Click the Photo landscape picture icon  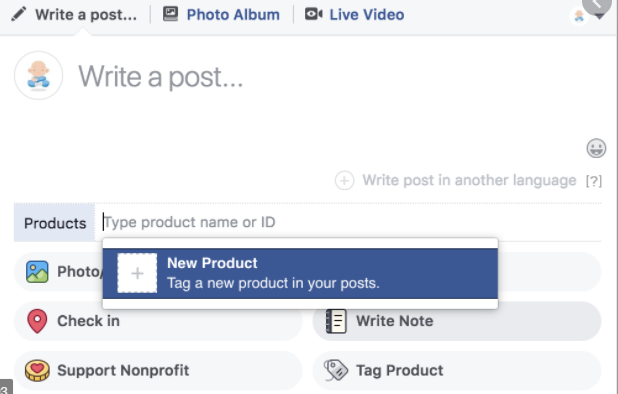[37, 272]
